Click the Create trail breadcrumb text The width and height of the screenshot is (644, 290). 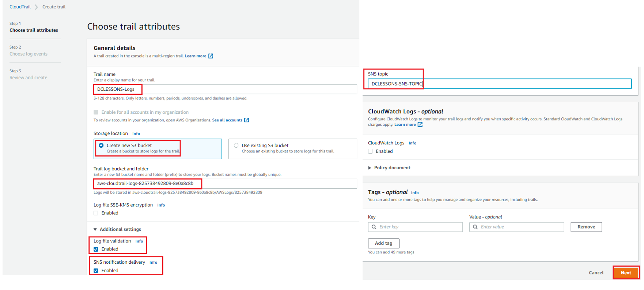(54, 7)
